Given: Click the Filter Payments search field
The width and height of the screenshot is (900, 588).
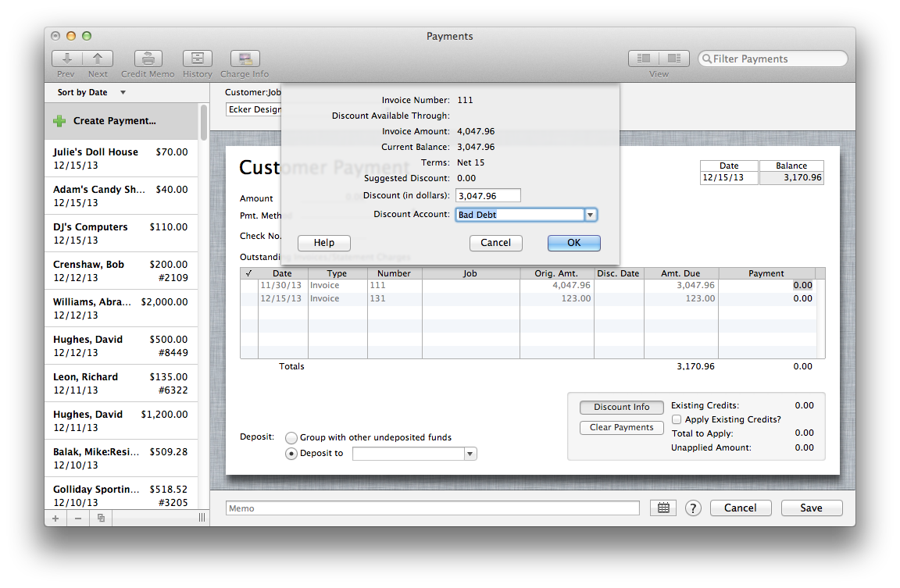Looking at the screenshot, I should (x=773, y=59).
